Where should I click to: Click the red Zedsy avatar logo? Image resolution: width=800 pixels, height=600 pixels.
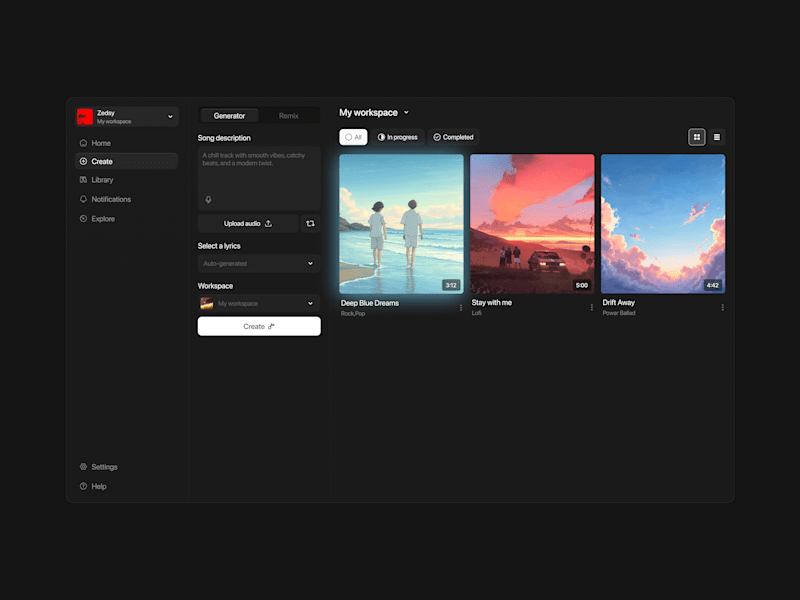pos(85,116)
